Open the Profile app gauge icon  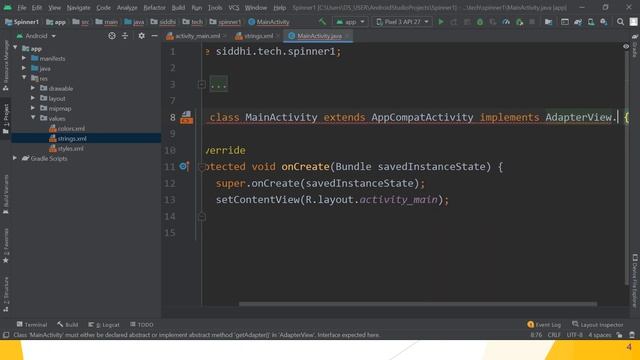506,22
